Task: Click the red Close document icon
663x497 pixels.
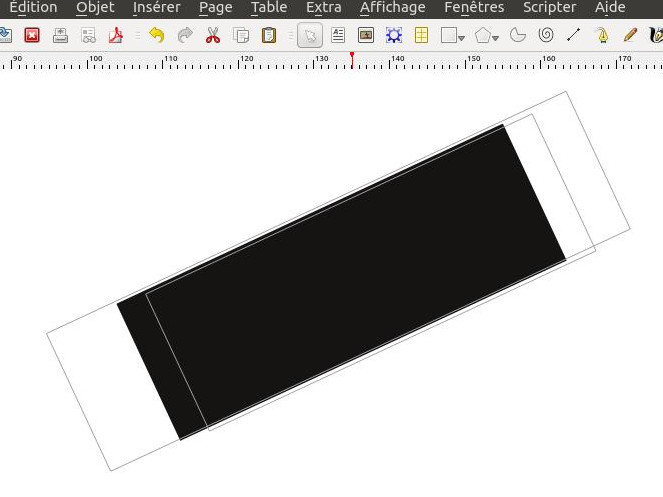Action: [31, 36]
